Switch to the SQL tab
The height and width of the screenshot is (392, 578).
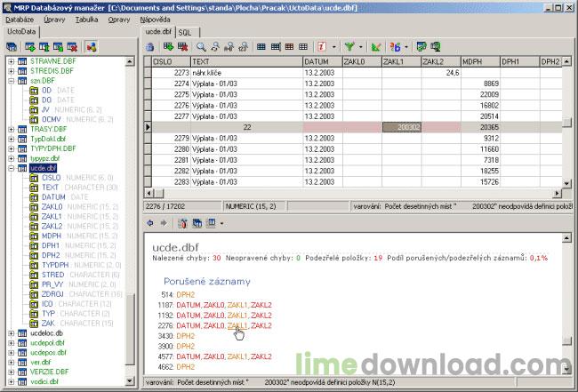tap(184, 31)
